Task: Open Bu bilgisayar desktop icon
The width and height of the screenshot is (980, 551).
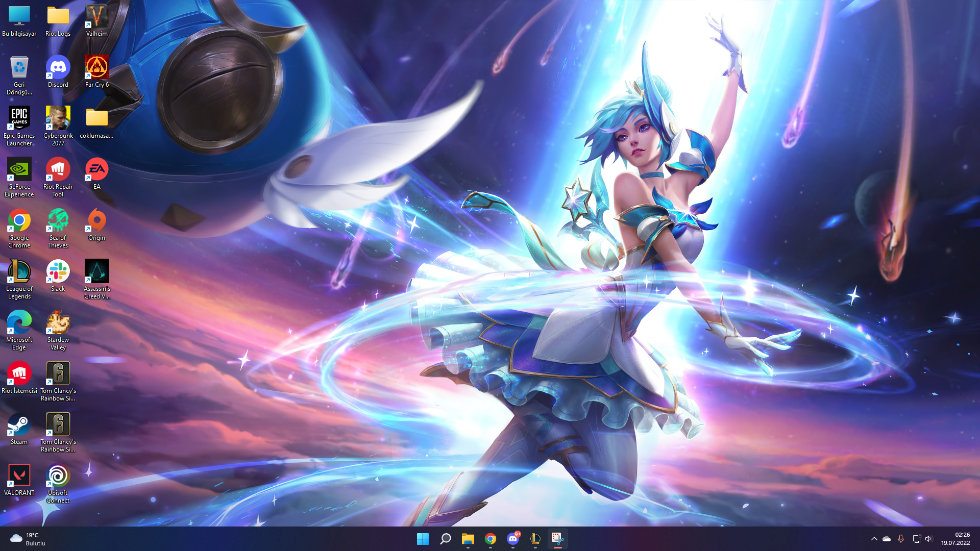Action: (x=19, y=21)
